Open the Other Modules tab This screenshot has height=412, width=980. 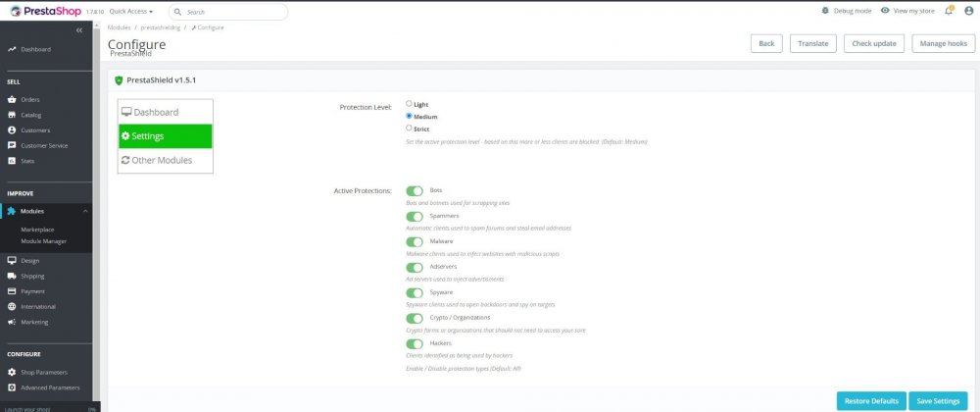click(x=166, y=160)
